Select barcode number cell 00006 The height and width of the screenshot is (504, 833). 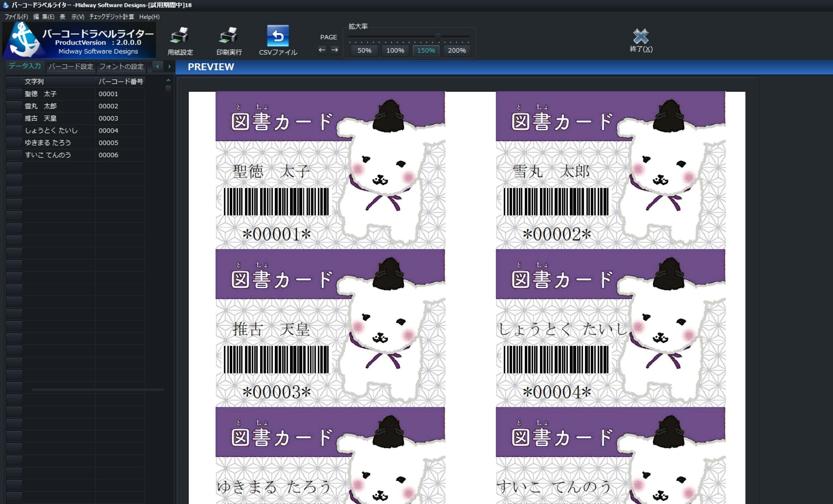120,155
